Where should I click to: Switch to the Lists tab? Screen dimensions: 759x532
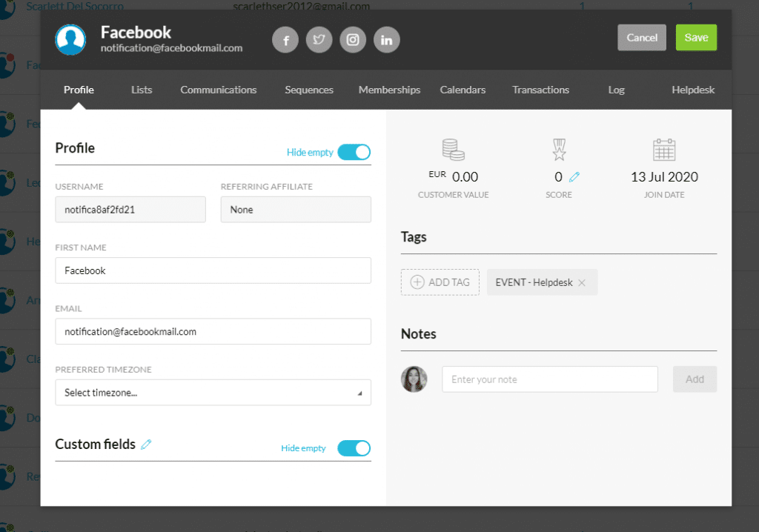click(142, 90)
